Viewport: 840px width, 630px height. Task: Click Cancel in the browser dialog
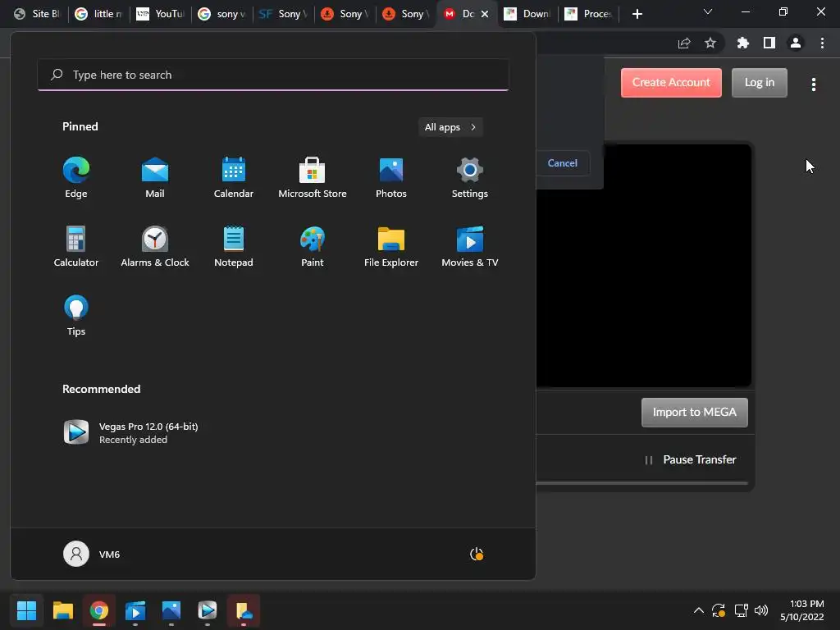point(563,163)
